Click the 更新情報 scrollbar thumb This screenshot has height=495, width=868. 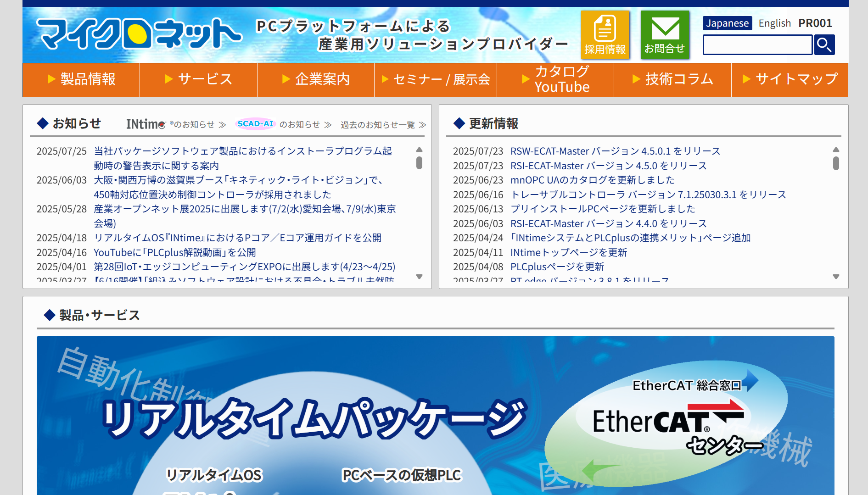836,163
